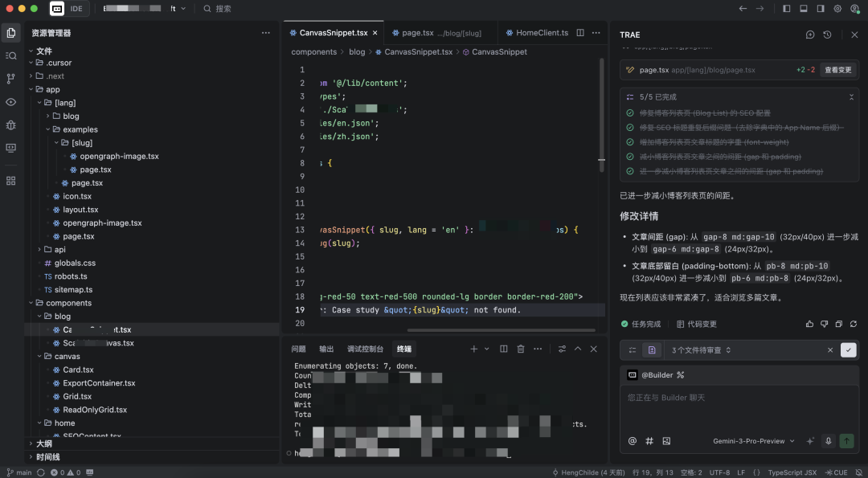The width and height of the screenshot is (868, 478).
Task: Open the Source Control view in activity bar
Action: coord(10,79)
